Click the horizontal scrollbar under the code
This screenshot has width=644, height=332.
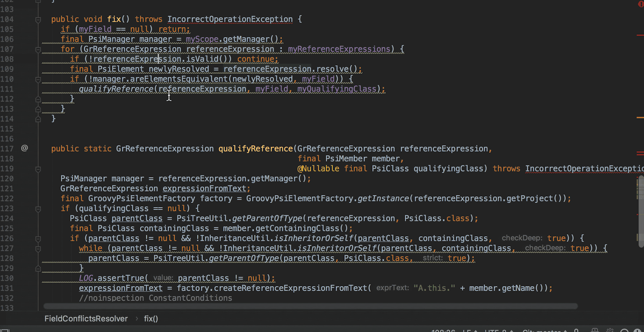[x=310, y=306]
